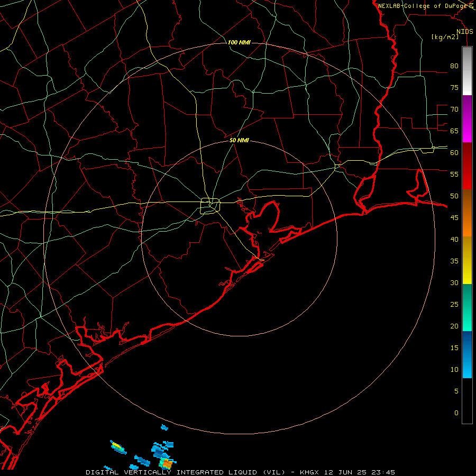This screenshot has height=476, width=476.
Task: Select the 65 value on the color scale
Action: [x=454, y=131]
